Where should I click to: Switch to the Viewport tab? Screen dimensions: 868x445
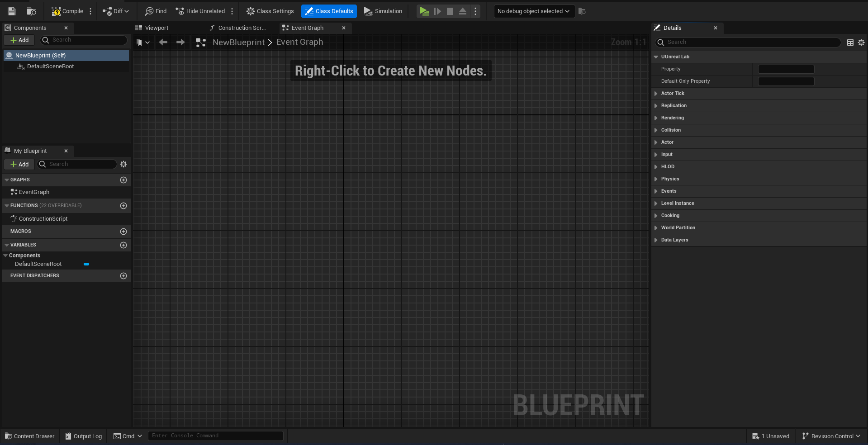157,28
